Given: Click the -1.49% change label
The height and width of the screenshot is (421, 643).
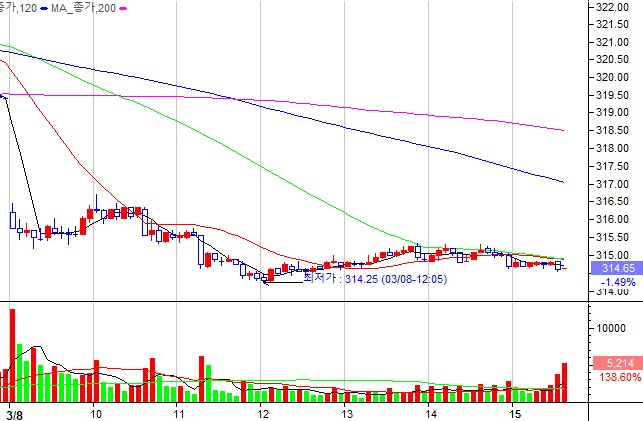Looking at the screenshot, I should (x=618, y=282).
